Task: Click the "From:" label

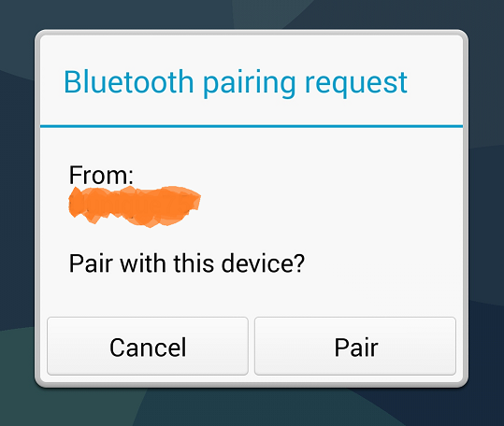Action: [101, 175]
